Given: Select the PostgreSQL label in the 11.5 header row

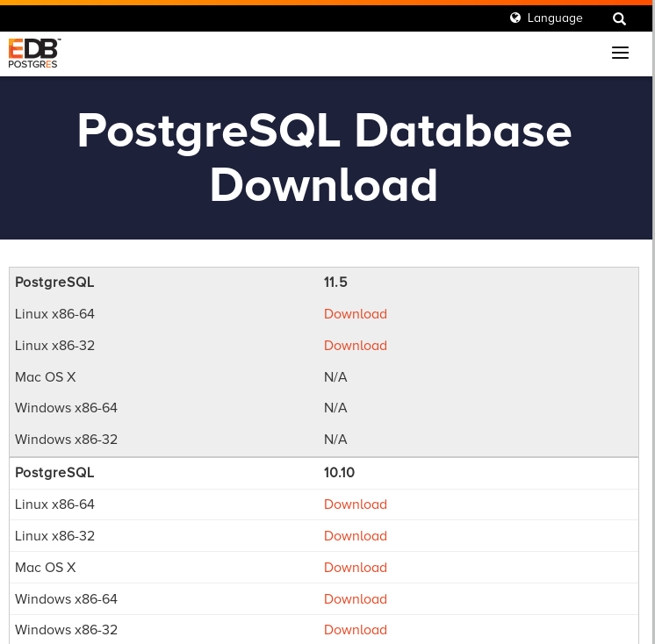Looking at the screenshot, I should coord(54,283).
